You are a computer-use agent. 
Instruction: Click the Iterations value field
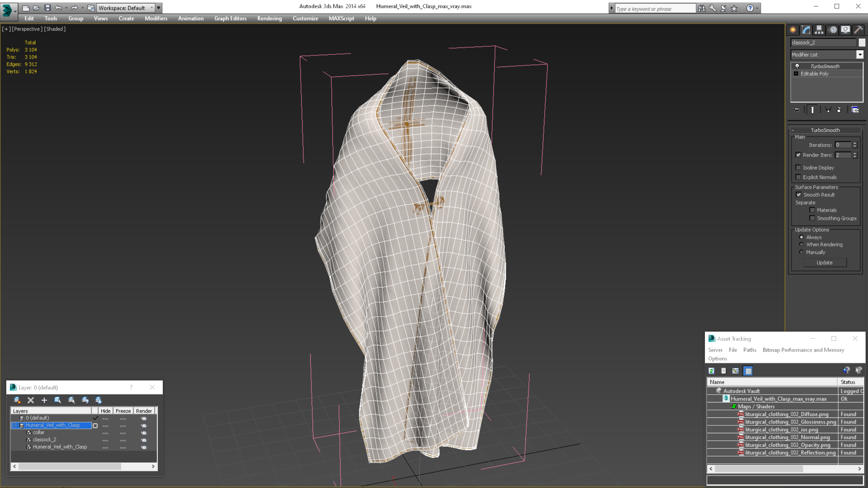pos(843,145)
